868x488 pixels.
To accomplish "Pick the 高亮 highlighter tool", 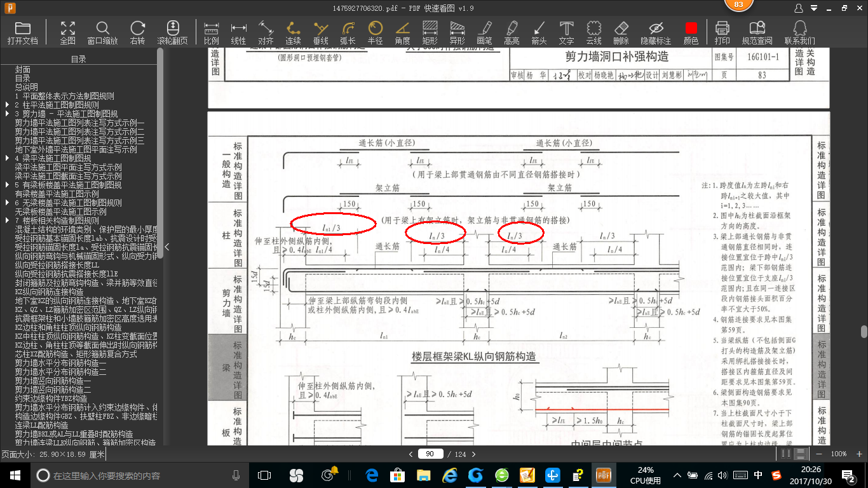I will [512, 32].
